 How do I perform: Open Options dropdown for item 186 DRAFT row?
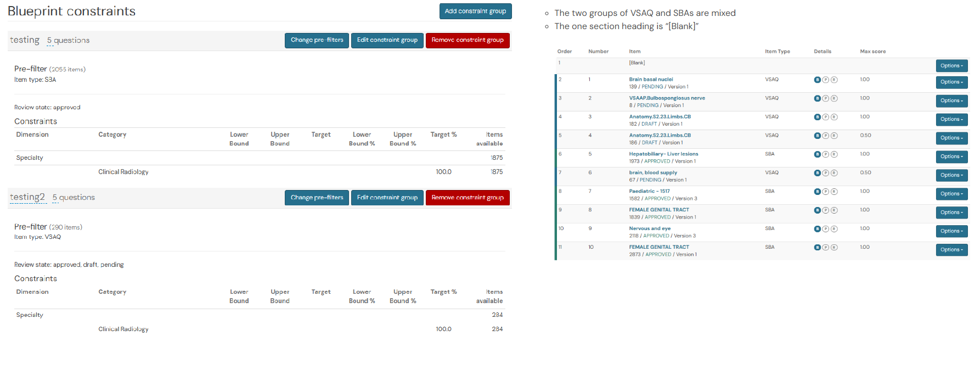[951, 138]
